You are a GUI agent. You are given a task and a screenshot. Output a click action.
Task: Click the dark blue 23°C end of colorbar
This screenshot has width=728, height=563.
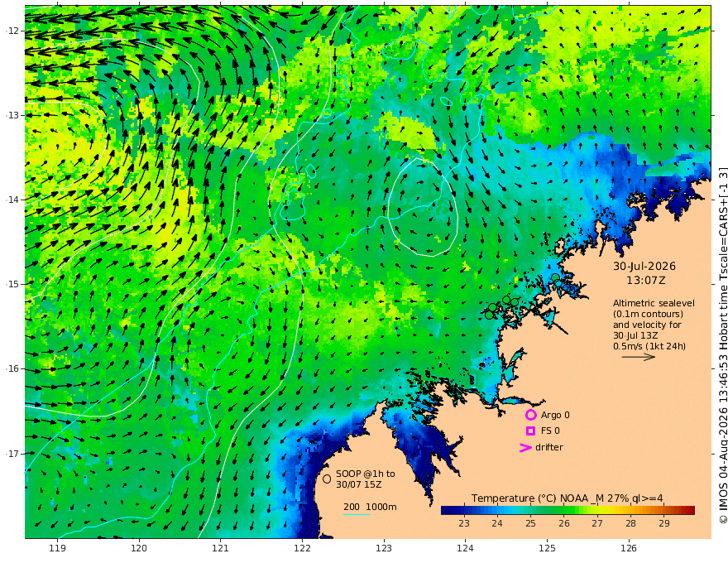coord(448,511)
